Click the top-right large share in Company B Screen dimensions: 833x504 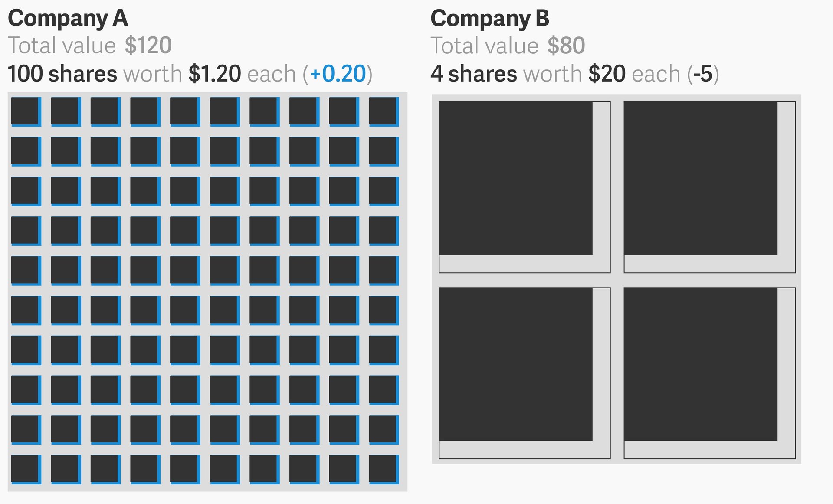[710, 187]
